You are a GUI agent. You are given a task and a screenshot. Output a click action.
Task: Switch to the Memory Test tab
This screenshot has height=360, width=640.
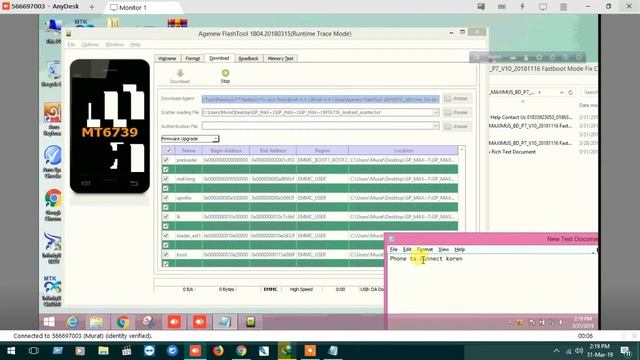click(280, 58)
